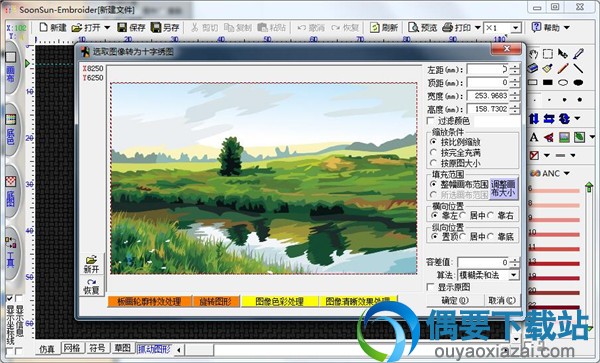
Task: Click the 新建 new file toolbar icon
Action: (44, 28)
